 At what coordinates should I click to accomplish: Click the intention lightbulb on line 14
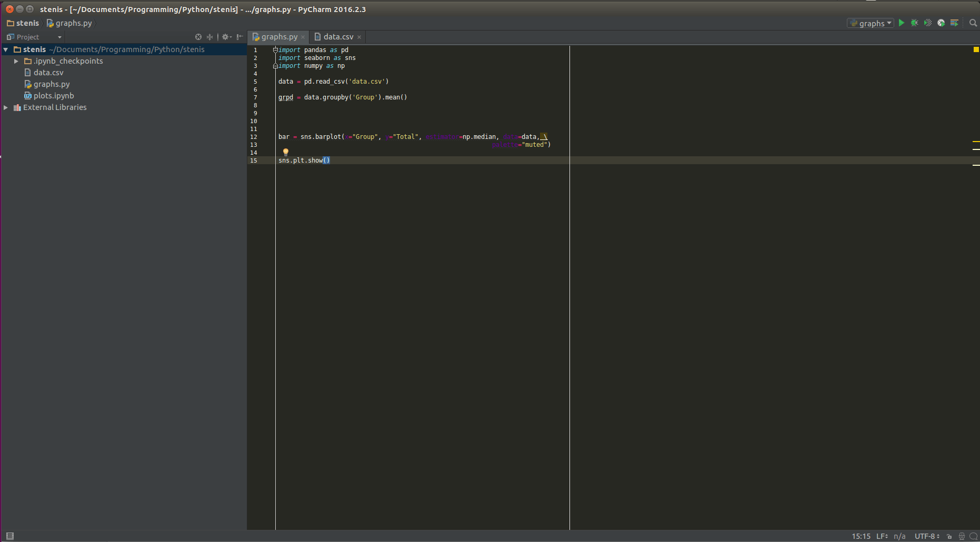point(286,152)
